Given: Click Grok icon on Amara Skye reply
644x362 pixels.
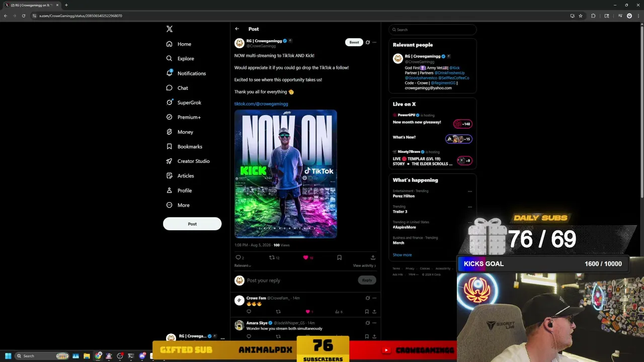Looking at the screenshot, I should pyautogui.click(x=368, y=323).
